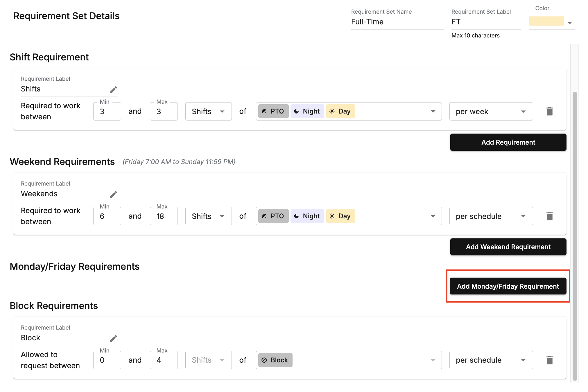The image size is (588, 392).
Task: Remove the Block requirement via trash icon
Action: 549,360
